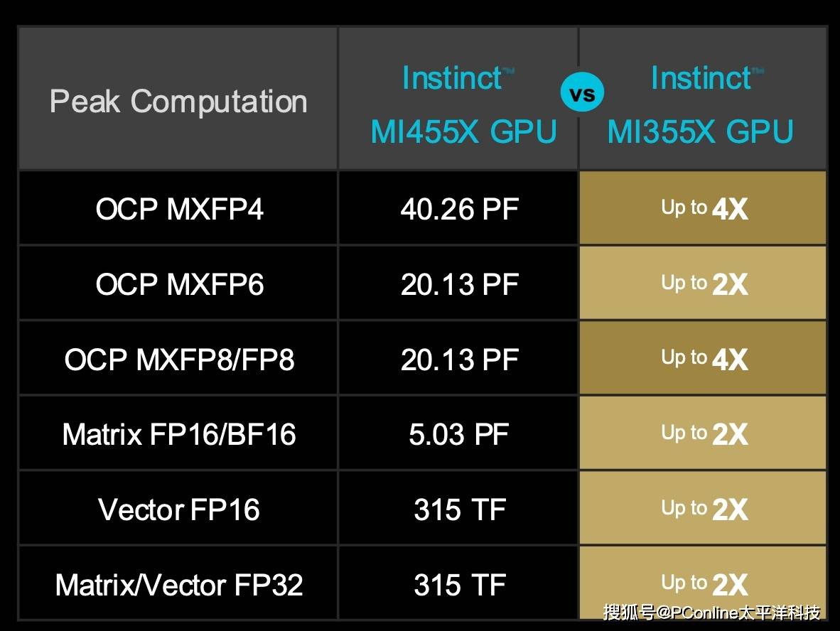Viewport: 840px width, 631px height.
Task: Click the OCP MXFP8/FP8 20.13 PF value
Action: [x=458, y=358]
